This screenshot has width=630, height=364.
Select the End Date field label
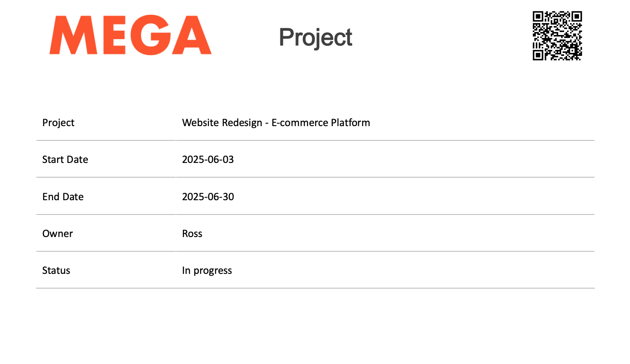[63, 197]
